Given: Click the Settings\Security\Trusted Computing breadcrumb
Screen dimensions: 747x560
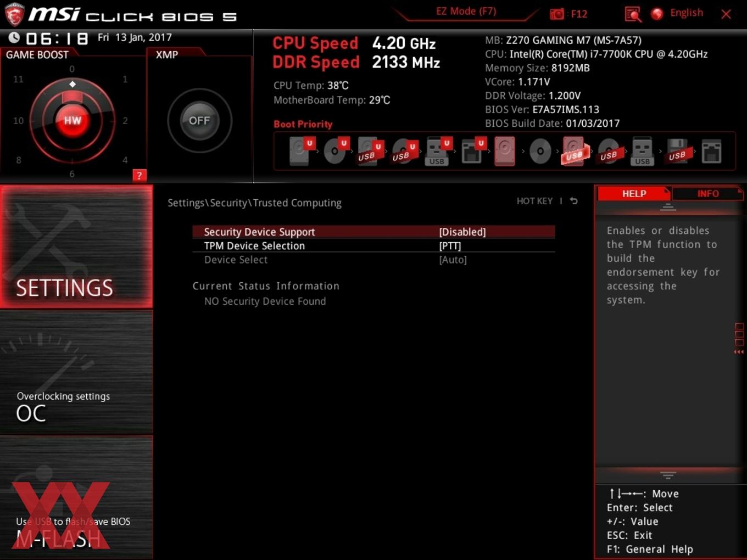Looking at the screenshot, I should click(254, 203).
